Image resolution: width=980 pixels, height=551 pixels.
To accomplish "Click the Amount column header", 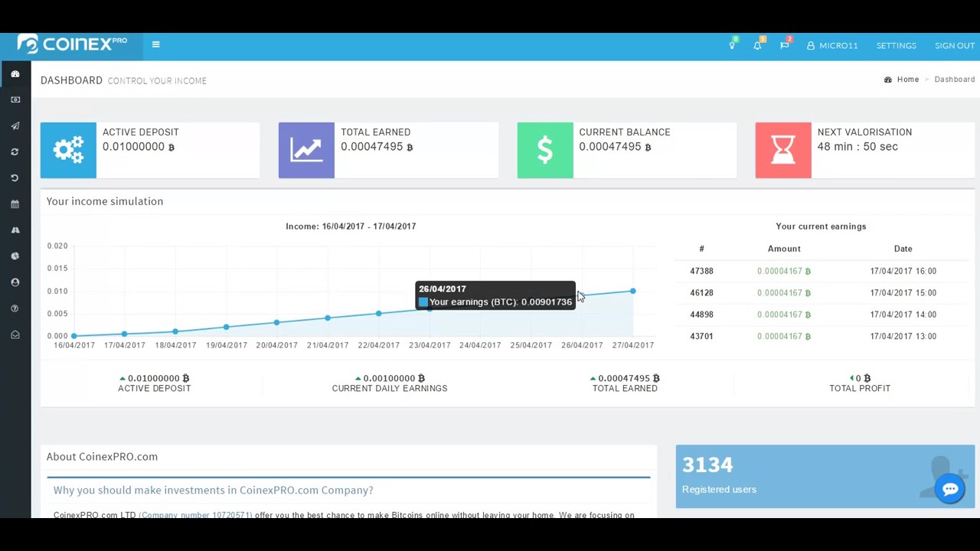I will coord(784,249).
